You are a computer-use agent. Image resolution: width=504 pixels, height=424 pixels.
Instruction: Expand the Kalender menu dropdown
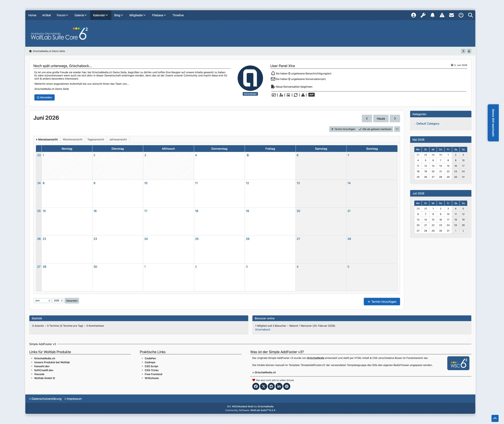pos(100,15)
